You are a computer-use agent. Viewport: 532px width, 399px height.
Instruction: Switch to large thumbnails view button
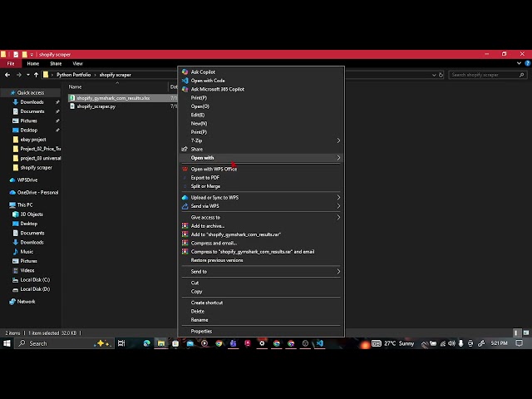click(526, 333)
